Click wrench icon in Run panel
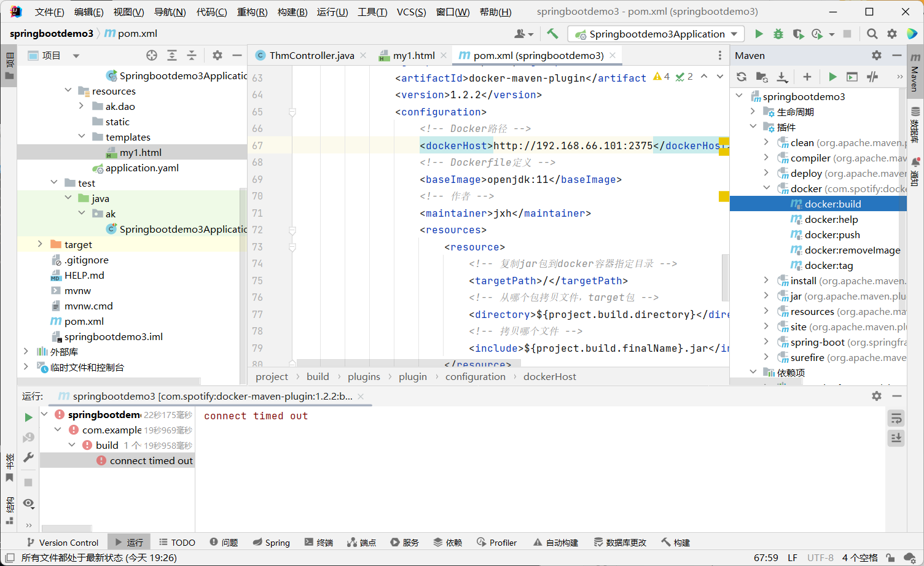The image size is (924, 566). [x=28, y=457]
